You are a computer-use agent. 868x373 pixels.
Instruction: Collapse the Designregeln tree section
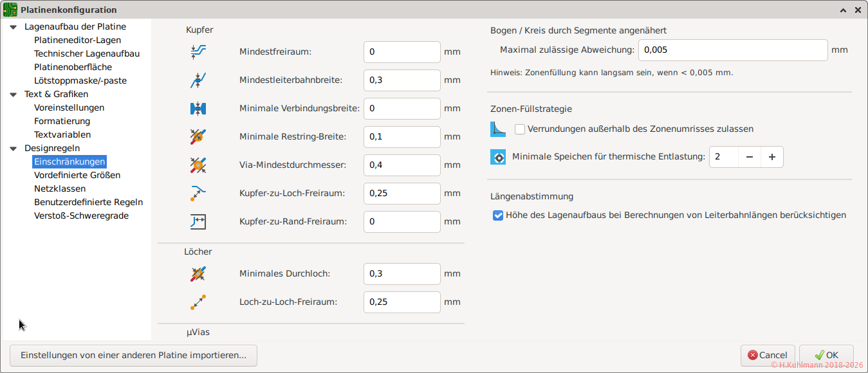pos(13,149)
